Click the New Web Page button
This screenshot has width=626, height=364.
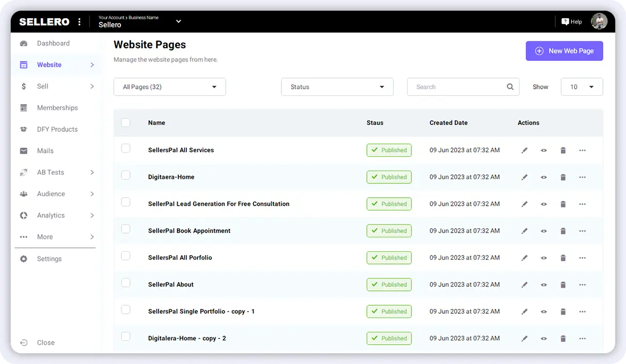564,51
